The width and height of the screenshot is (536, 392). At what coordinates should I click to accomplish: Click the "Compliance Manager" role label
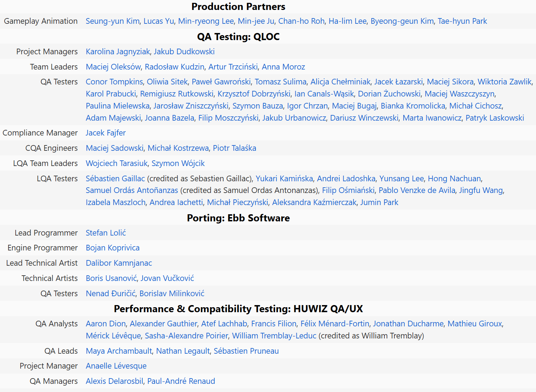(40, 133)
